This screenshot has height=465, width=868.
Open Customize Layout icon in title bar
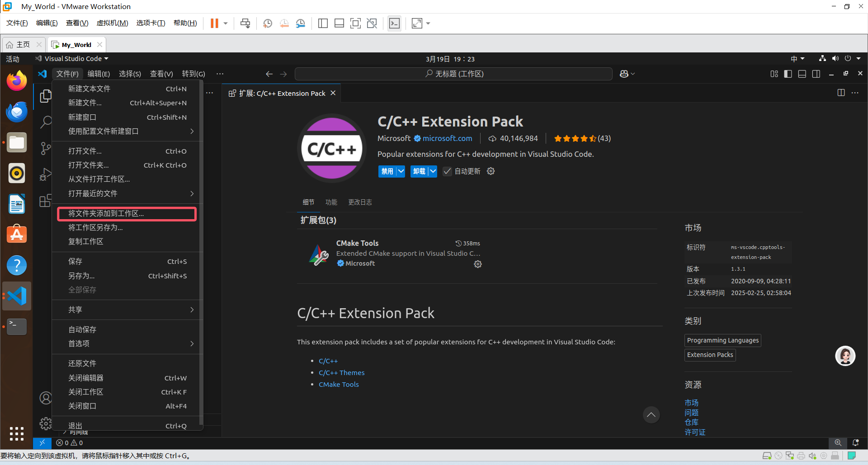tap(774, 74)
